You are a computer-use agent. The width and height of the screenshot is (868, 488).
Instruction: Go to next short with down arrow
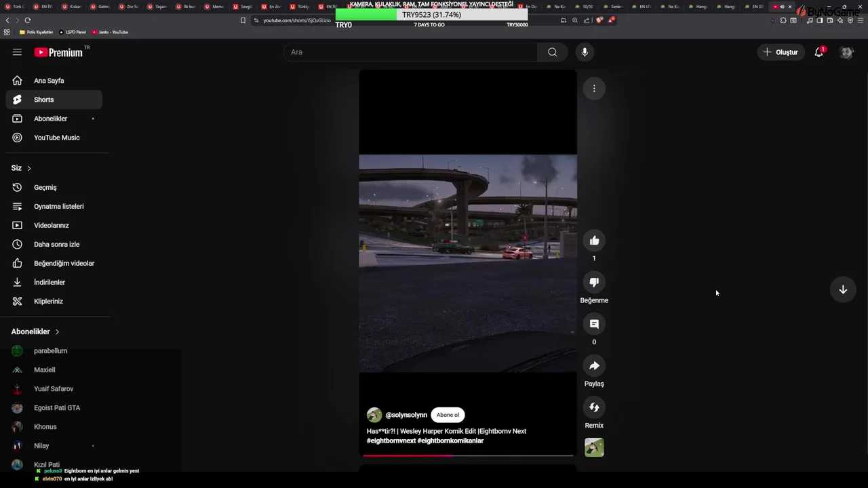(843, 289)
